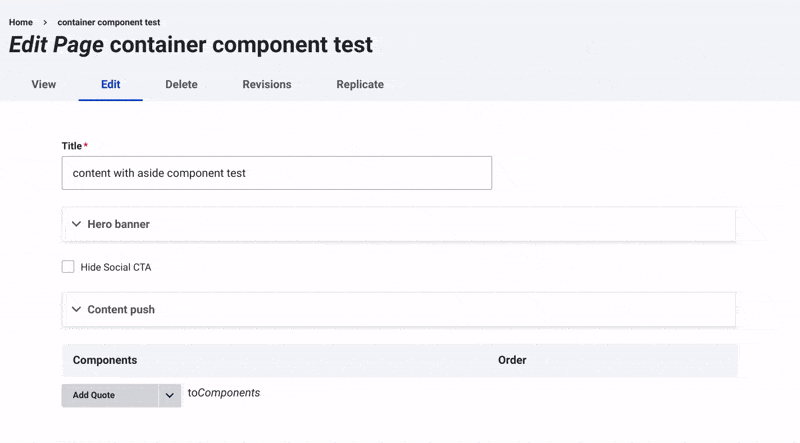Click the Order column header
Viewport: 800px width, 443px height.
(512, 360)
